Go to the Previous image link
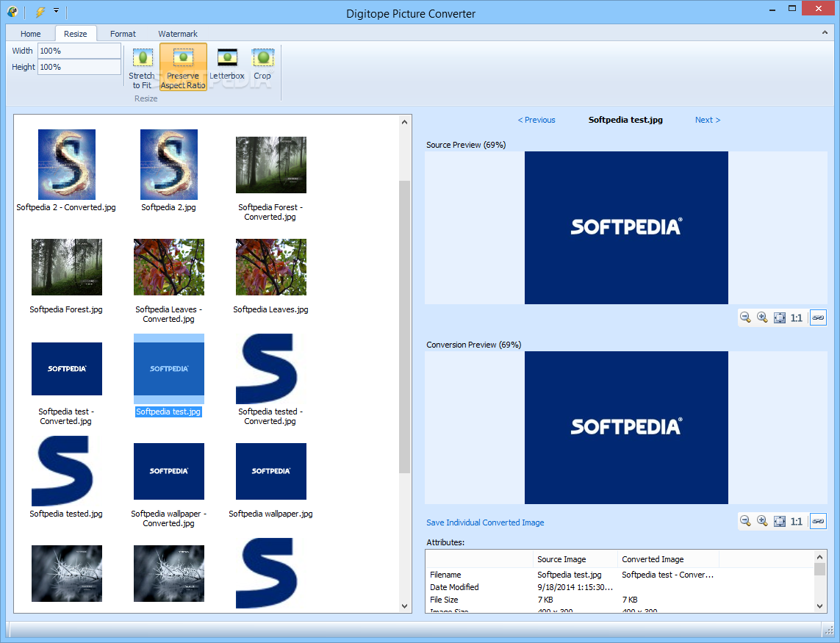 (536, 120)
